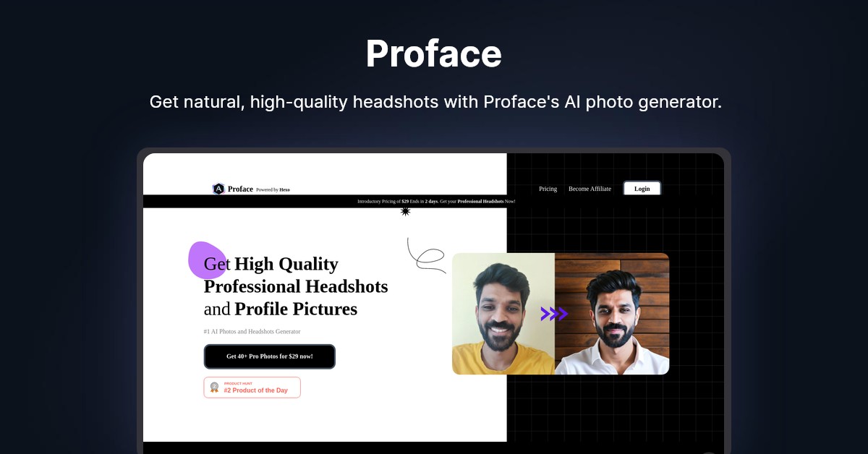Viewport: 868px width, 454px height.
Task: Select the before selfie photo in yellow shirt
Action: (x=503, y=314)
